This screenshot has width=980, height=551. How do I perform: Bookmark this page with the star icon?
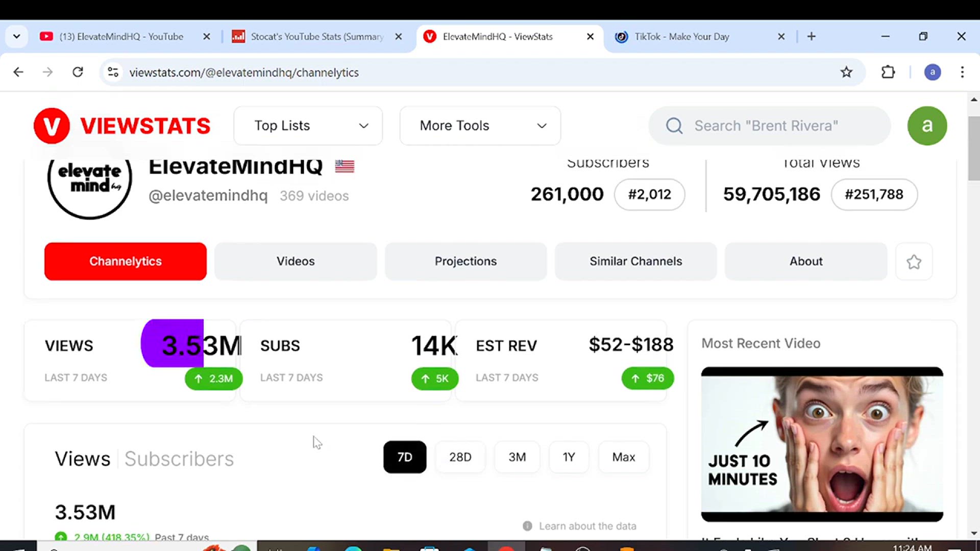point(846,72)
